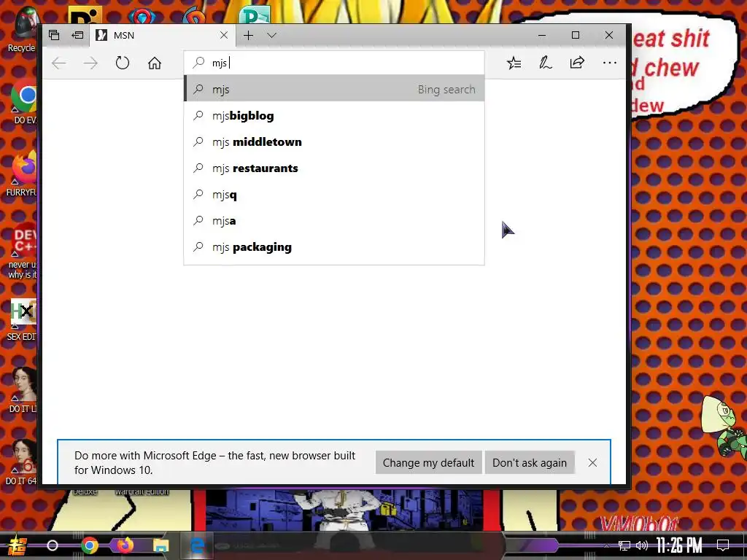Click Change my default button
The image size is (747, 560).
[428, 462]
